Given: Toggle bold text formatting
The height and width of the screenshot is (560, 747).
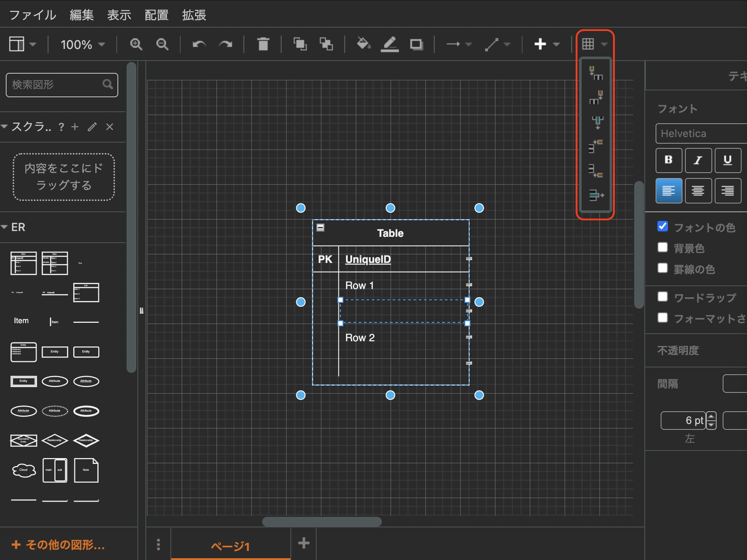Looking at the screenshot, I should pyautogui.click(x=668, y=160).
